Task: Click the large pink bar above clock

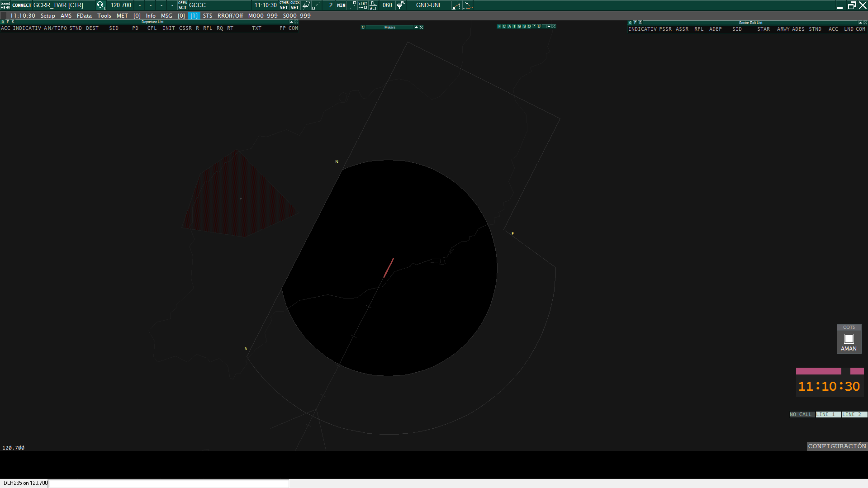Action: point(818,371)
